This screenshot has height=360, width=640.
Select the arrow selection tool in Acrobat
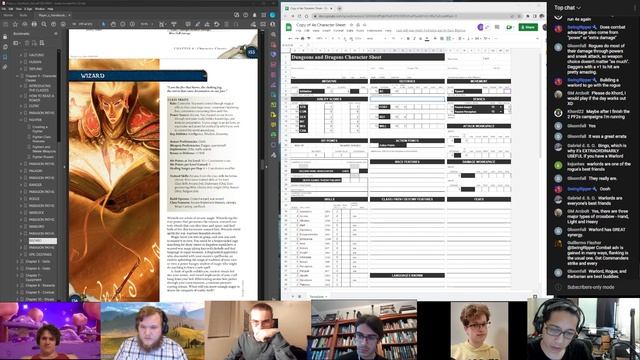[x=103, y=24]
